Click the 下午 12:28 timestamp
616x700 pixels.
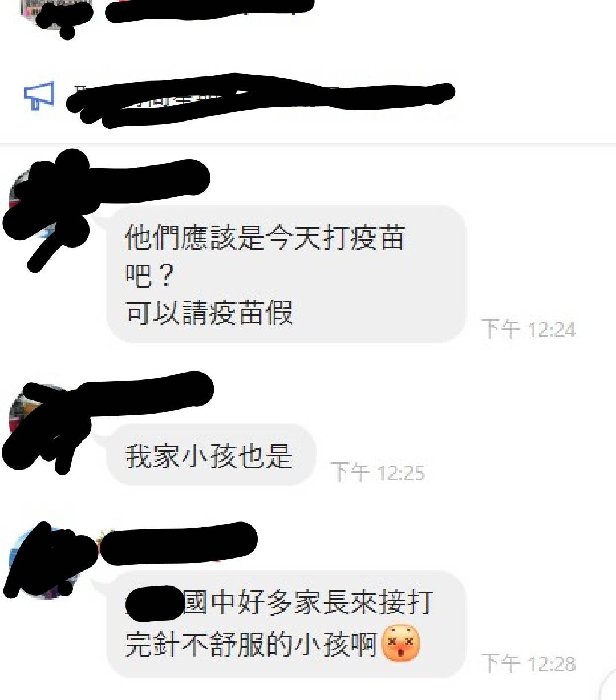528,663
